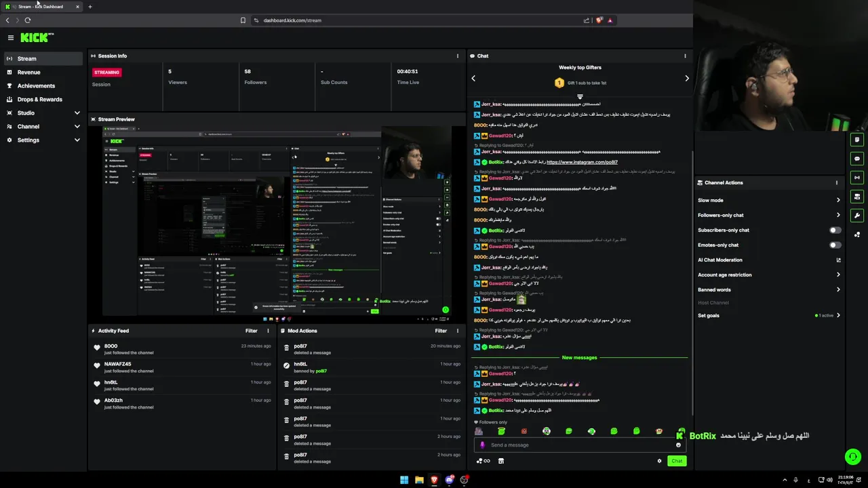Go to Stream in sidebar
868x488 pixels.
43,59
